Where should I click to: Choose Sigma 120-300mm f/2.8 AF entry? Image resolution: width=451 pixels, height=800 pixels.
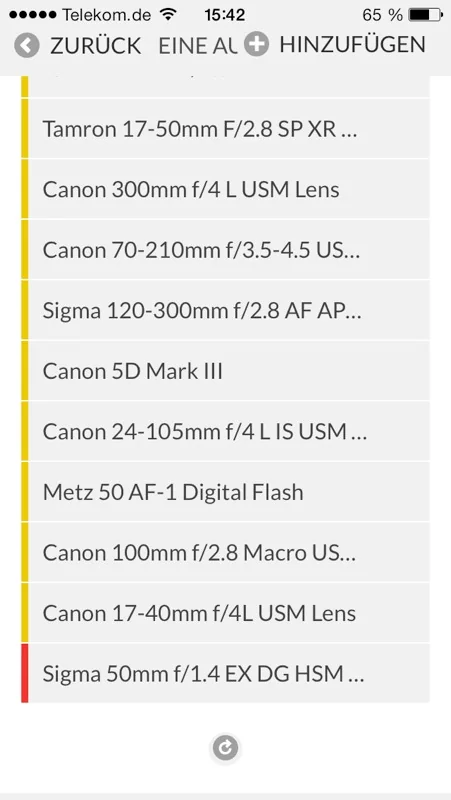pyautogui.click(x=226, y=310)
